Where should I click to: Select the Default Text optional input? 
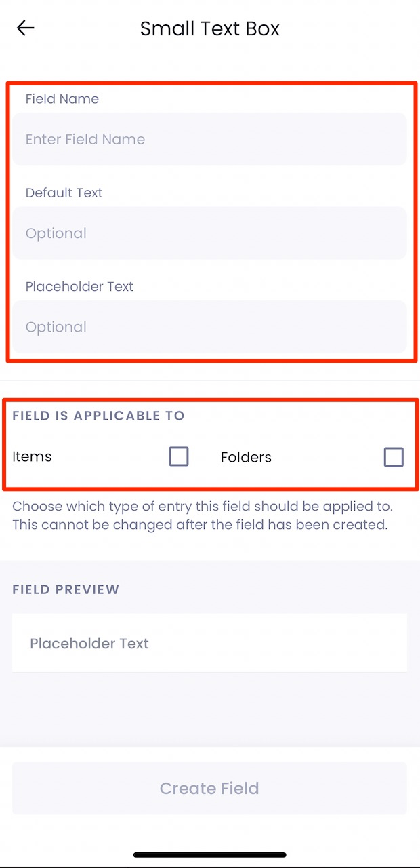tap(209, 233)
